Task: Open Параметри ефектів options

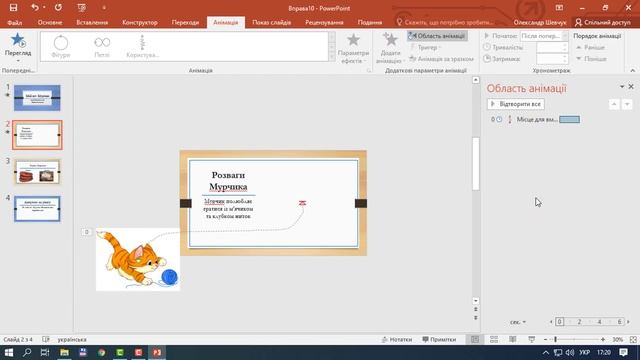Action: click(353, 48)
